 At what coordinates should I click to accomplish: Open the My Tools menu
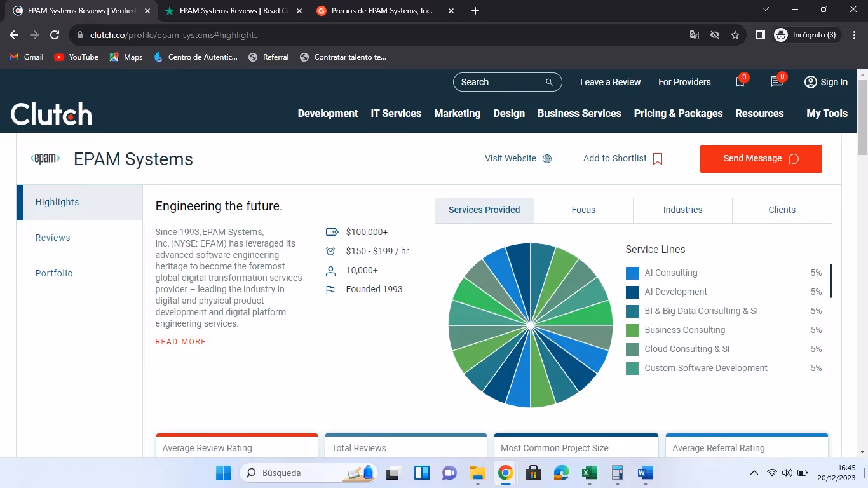click(827, 113)
